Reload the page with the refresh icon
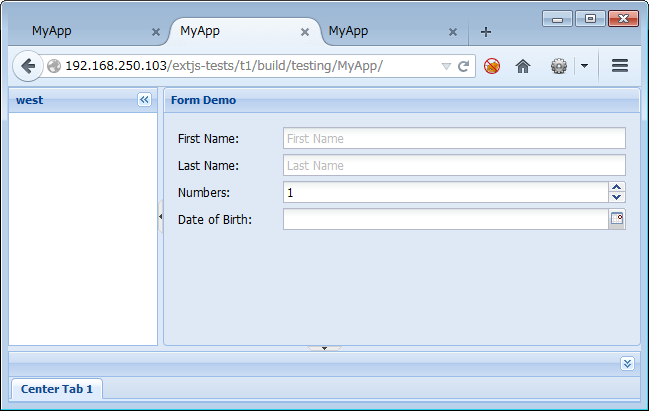The height and width of the screenshot is (411, 649). pos(463,66)
